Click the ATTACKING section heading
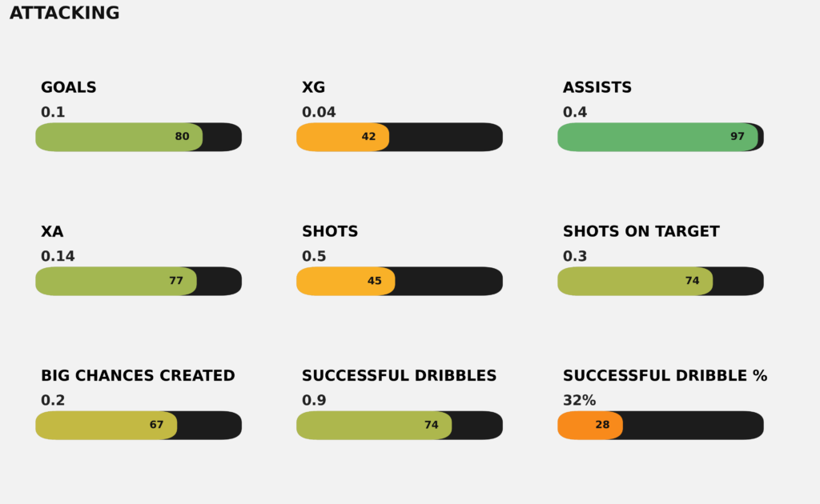 click(x=64, y=14)
